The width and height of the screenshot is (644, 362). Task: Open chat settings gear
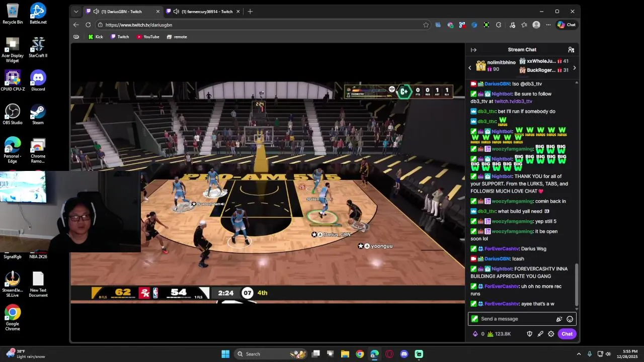[x=551, y=334]
